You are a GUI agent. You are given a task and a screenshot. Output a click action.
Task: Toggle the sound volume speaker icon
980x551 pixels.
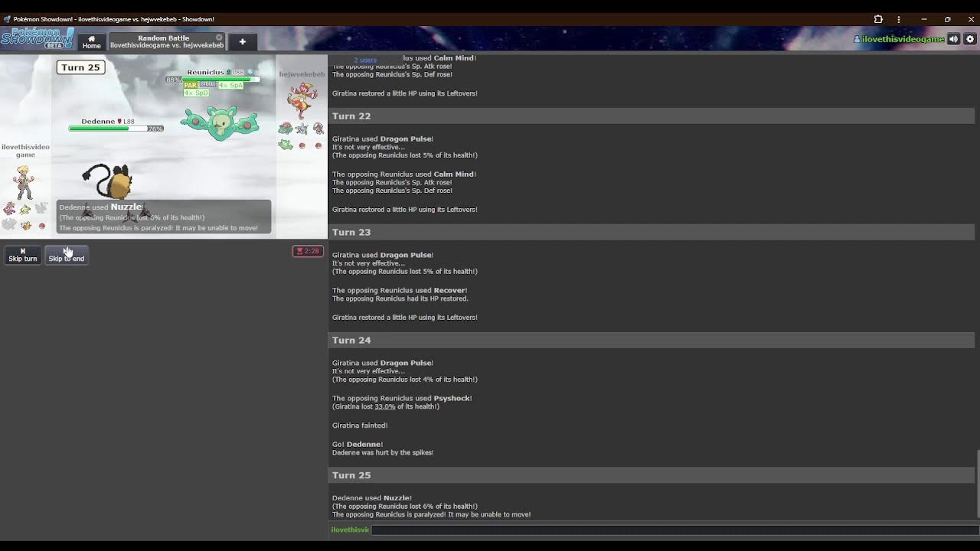tap(953, 39)
